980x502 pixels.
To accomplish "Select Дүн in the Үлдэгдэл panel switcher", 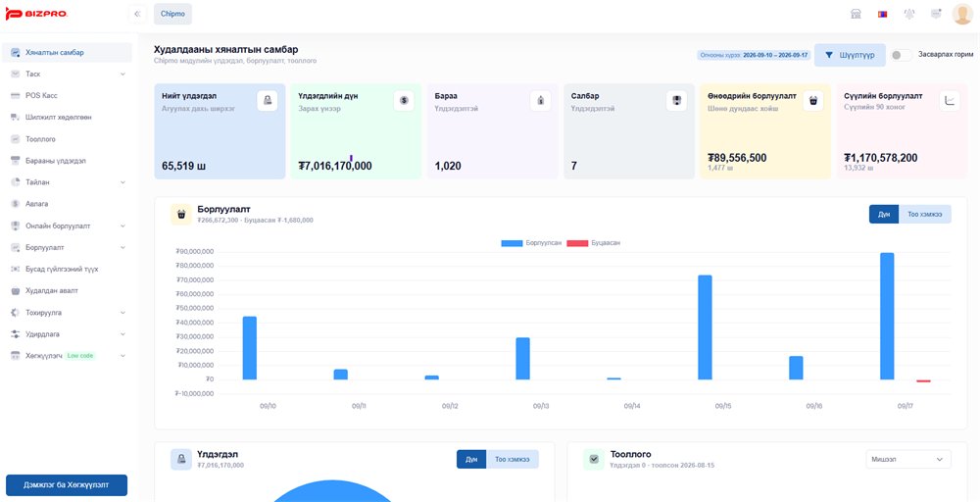I will coord(471,459).
